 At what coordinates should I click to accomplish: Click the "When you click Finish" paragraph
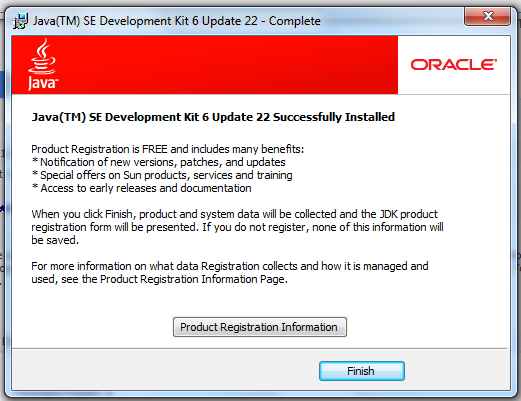coord(237,227)
